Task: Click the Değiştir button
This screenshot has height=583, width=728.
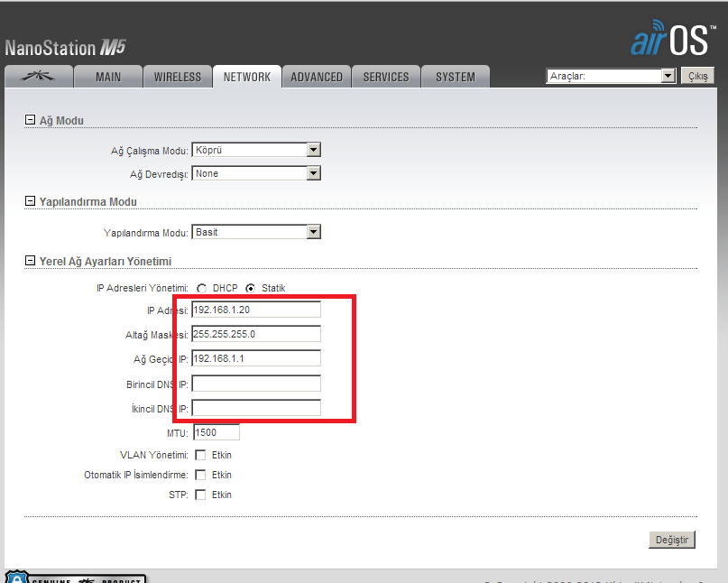Action: click(x=672, y=540)
